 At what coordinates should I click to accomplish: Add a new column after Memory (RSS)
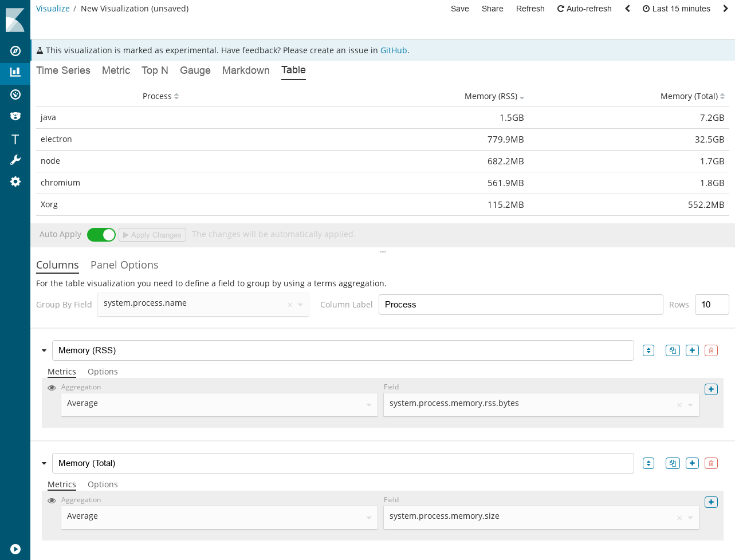click(692, 350)
